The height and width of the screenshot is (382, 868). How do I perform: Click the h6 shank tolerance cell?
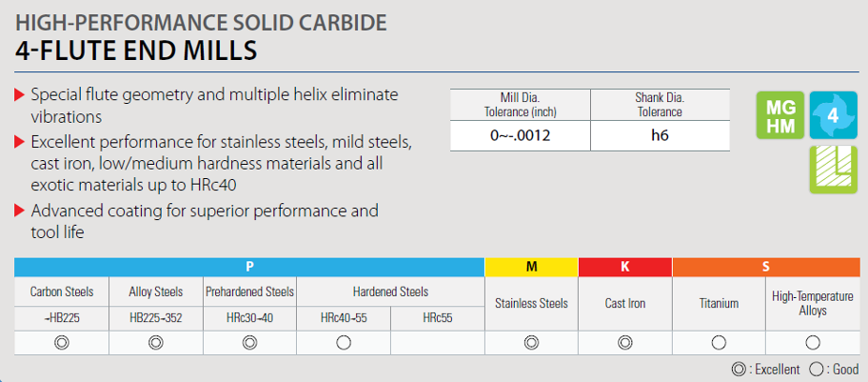click(x=660, y=135)
